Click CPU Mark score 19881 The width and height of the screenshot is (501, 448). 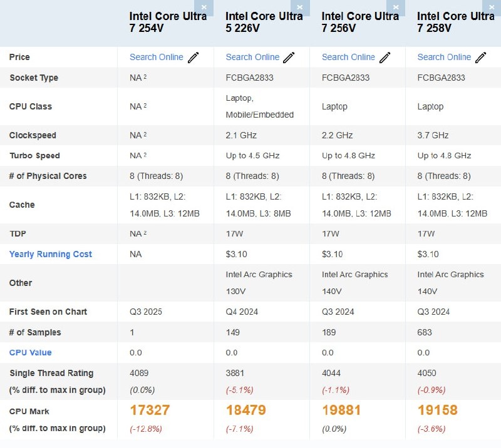click(341, 410)
